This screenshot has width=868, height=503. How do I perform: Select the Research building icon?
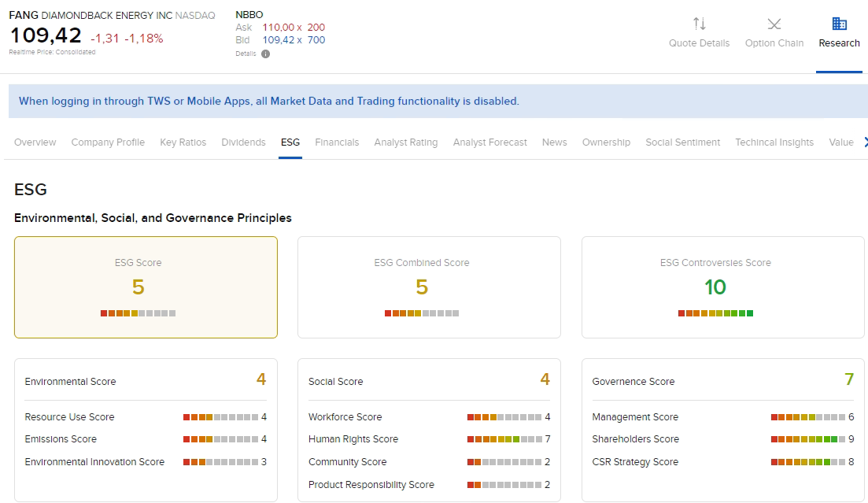point(839,24)
